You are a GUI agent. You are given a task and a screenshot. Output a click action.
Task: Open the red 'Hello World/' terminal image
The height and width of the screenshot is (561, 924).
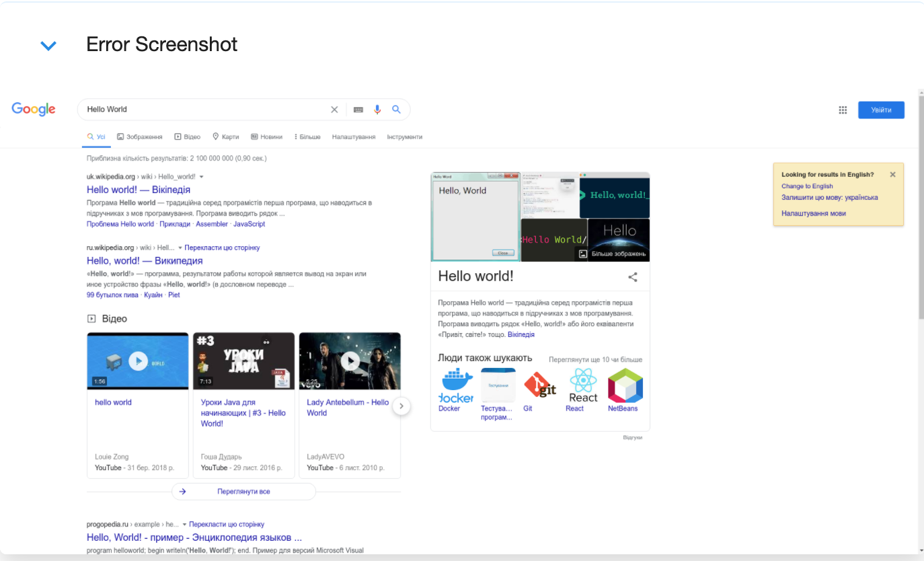[x=554, y=240]
